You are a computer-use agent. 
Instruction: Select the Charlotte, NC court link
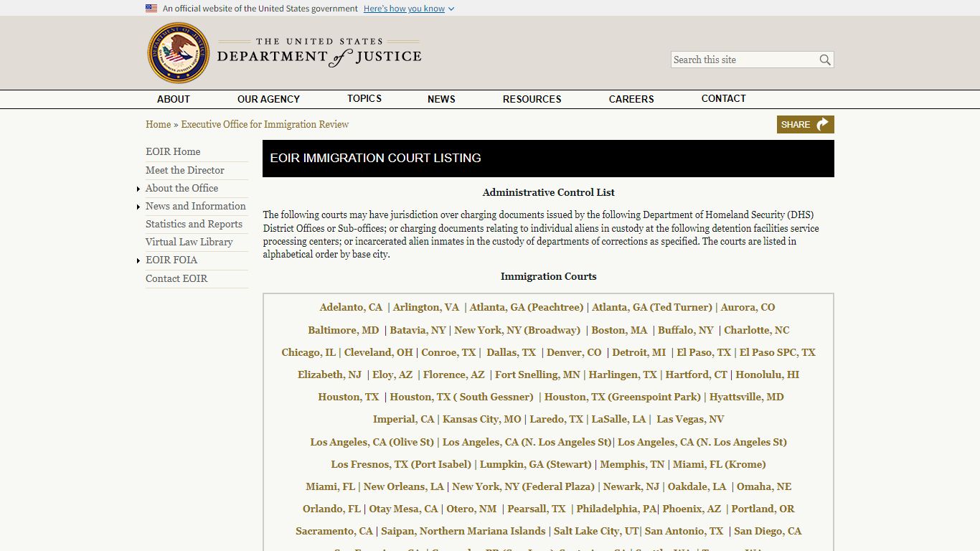tap(756, 330)
